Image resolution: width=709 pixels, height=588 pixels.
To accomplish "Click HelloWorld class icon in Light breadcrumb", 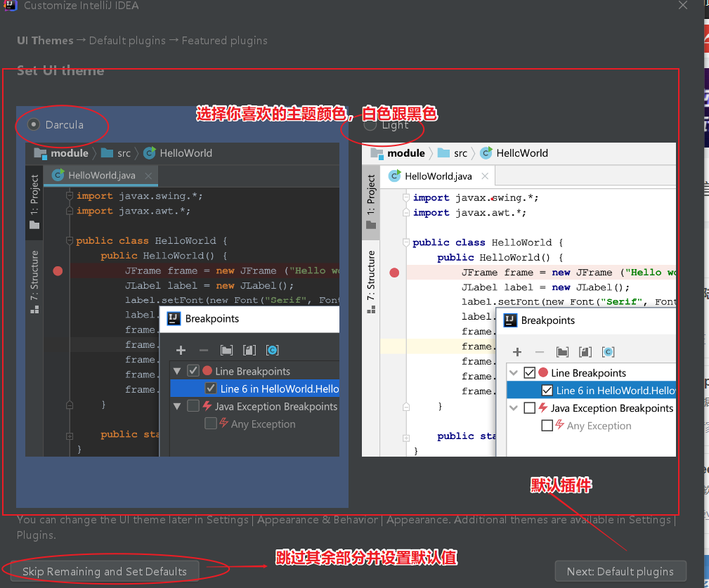I will click(x=486, y=153).
